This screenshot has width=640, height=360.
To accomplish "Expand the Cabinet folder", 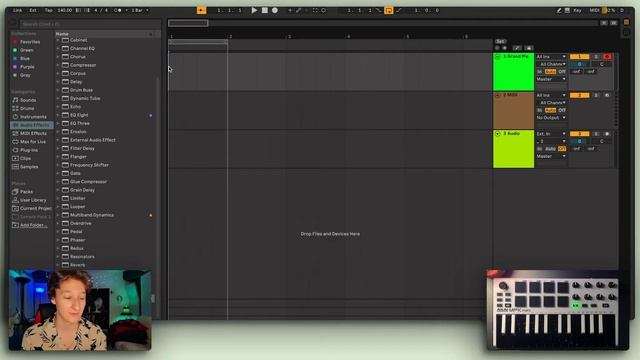I will pos(58,40).
